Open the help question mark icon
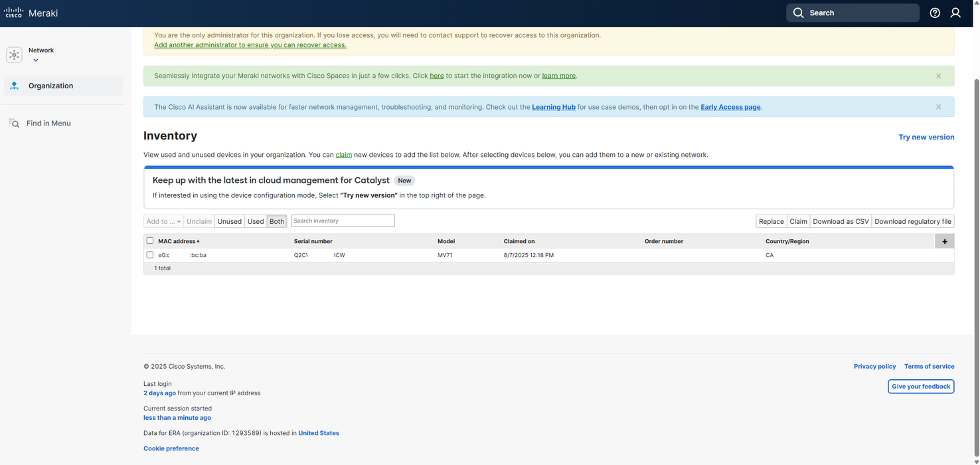Screen dimensions: 980x465 tap(935, 13)
